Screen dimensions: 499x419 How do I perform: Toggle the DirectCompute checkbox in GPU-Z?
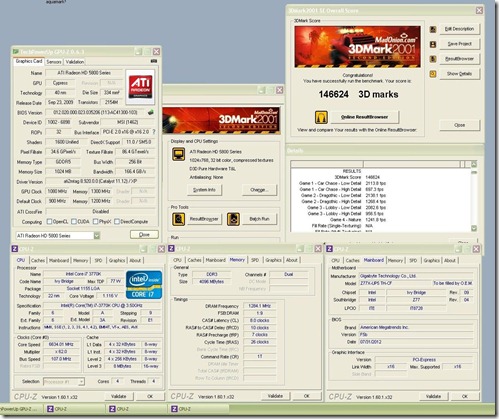pos(117,222)
